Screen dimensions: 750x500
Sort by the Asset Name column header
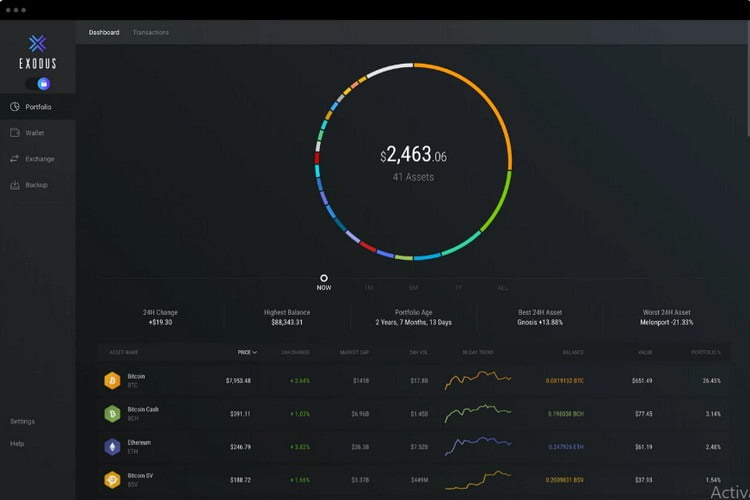[x=123, y=353]
